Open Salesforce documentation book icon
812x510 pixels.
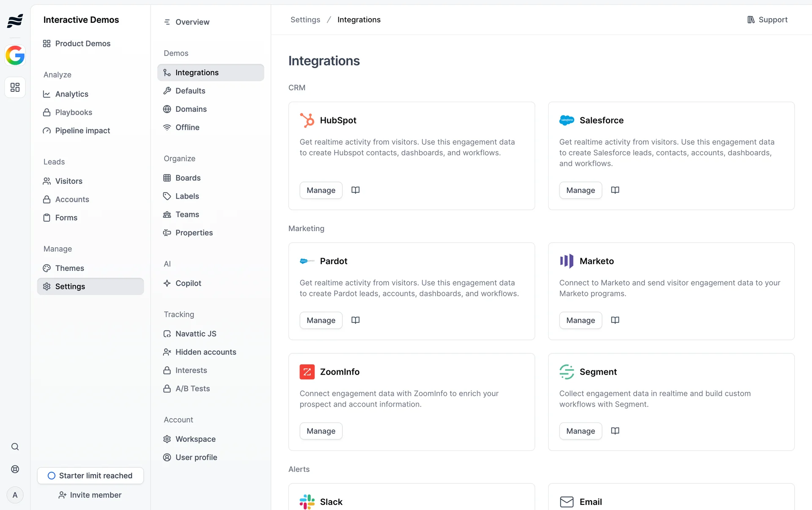(x=615, y=190)
